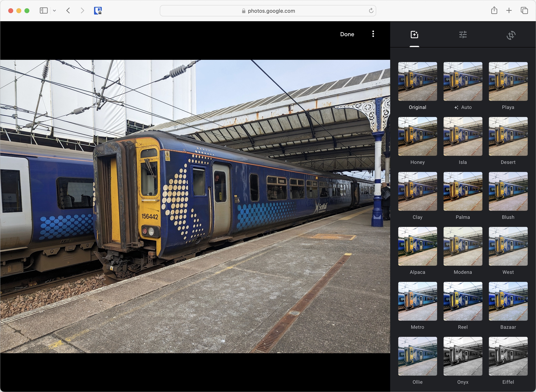The width and height of the screenshot is (536, 392).
Task: Click the privacy shield extension icon
Action: pos(98,11)
